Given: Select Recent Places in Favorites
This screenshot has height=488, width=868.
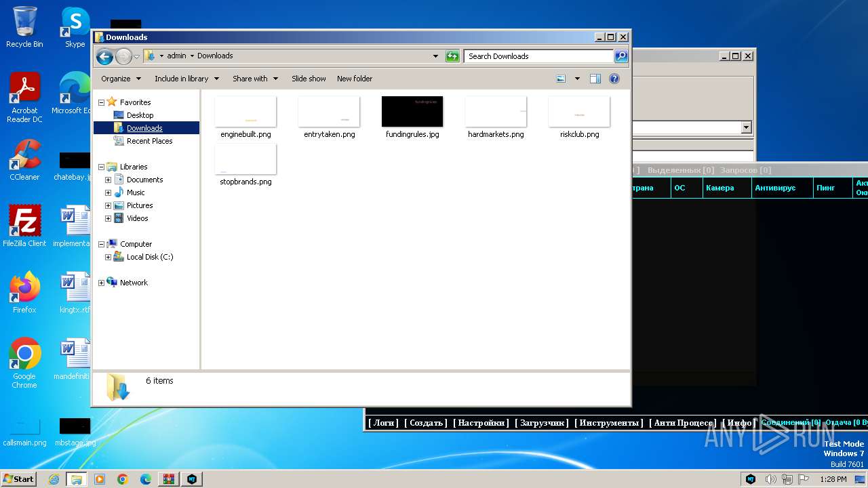Looking at the screenshot, I should pyautogui.click(x=149, y=141).
